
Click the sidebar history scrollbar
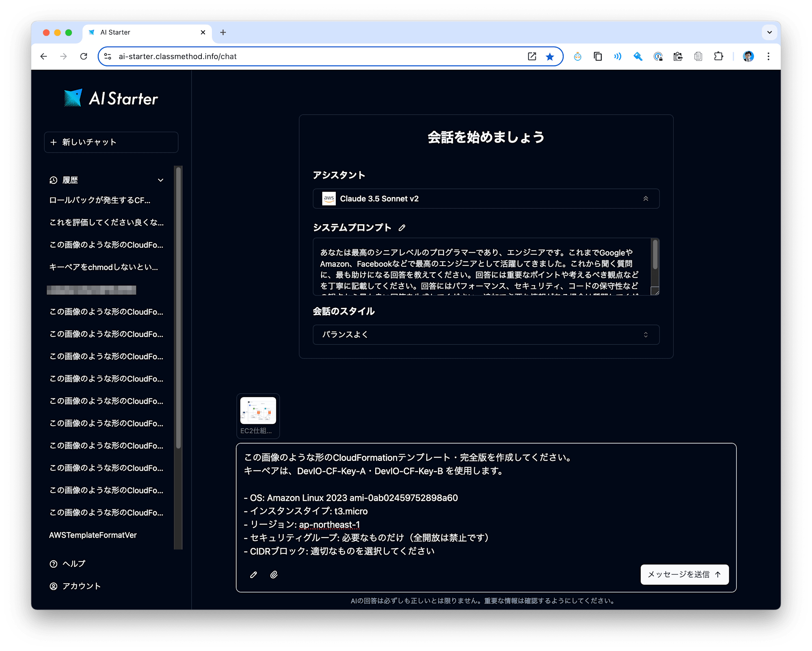178,308
